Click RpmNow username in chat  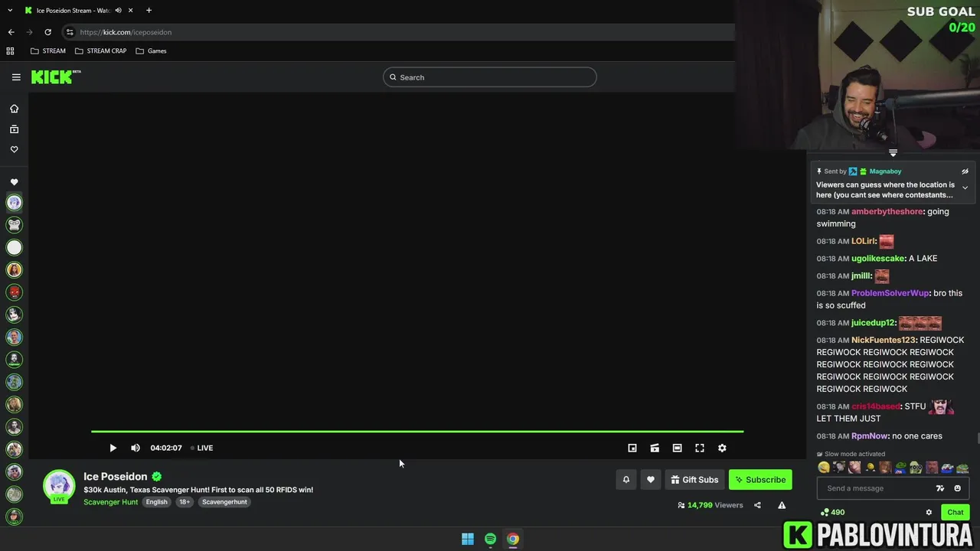(871, 436)
